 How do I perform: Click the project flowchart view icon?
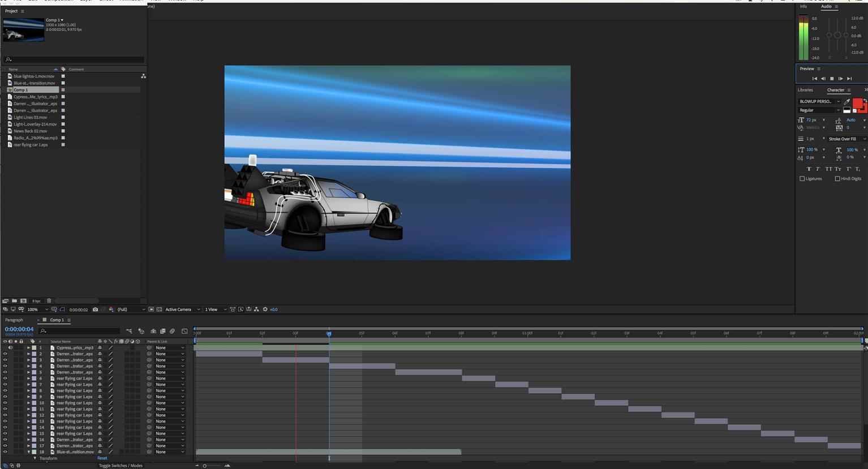tap(143, 76)
